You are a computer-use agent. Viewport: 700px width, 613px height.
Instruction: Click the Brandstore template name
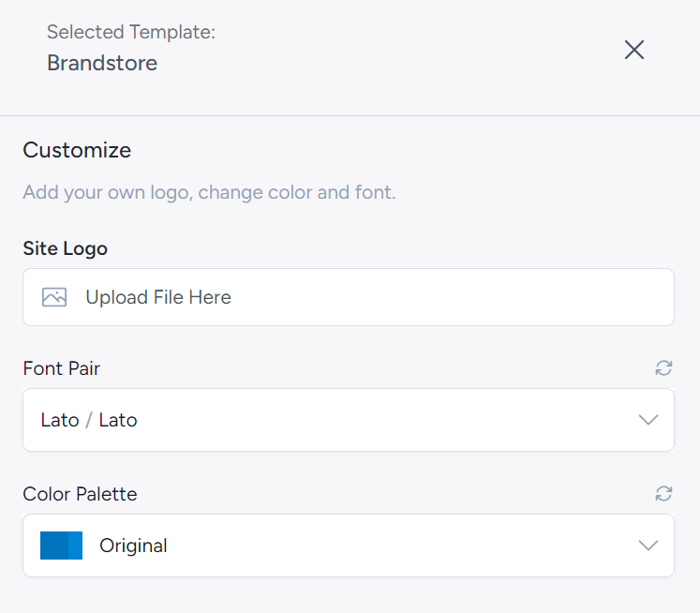click(x=102, y=64)
